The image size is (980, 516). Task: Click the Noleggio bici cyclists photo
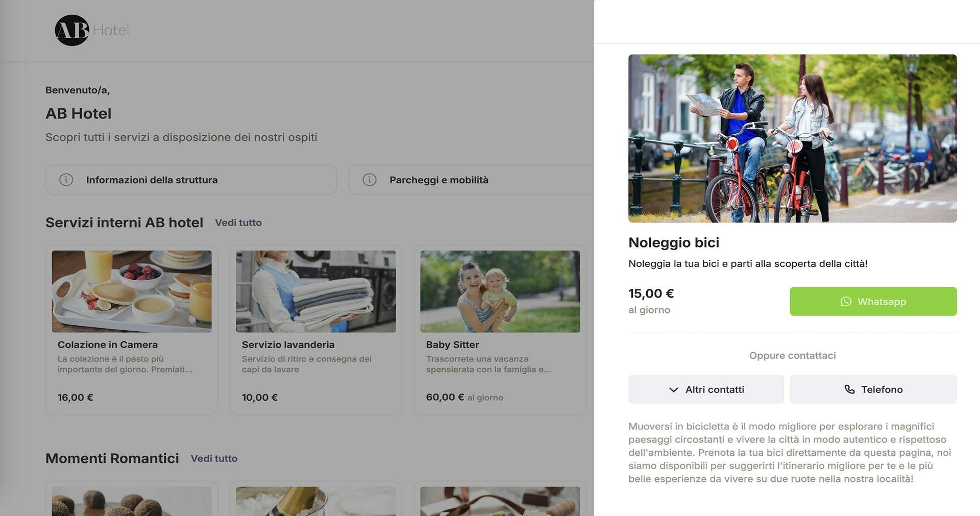(x=793, y=138)
